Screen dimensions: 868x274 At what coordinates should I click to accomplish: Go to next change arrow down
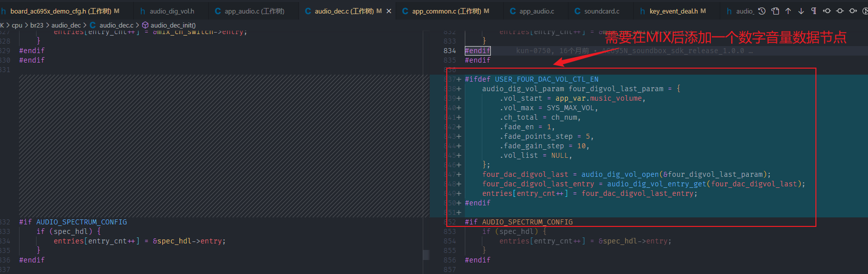(801, 11)
